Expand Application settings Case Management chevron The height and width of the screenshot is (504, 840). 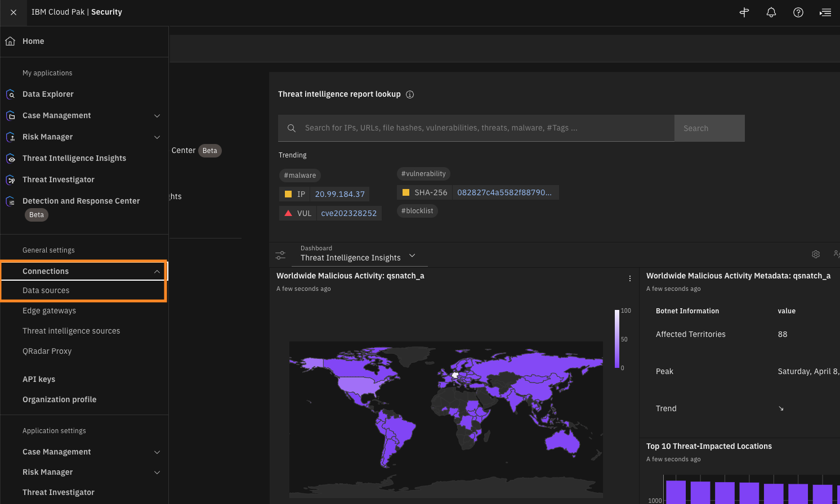pos(157,452)
